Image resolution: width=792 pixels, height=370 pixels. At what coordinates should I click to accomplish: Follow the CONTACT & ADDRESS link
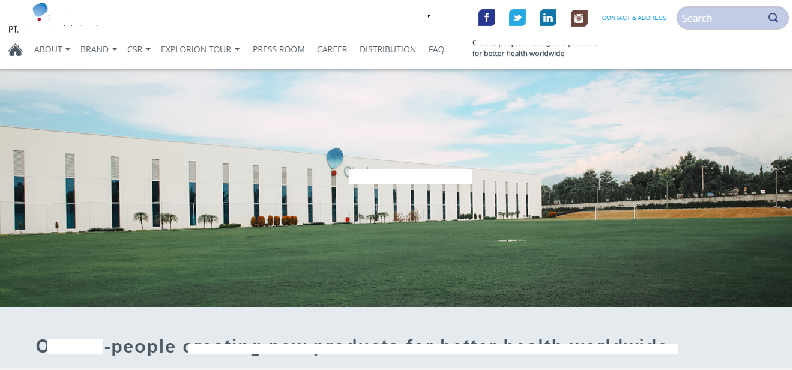[x=634, y=18]
